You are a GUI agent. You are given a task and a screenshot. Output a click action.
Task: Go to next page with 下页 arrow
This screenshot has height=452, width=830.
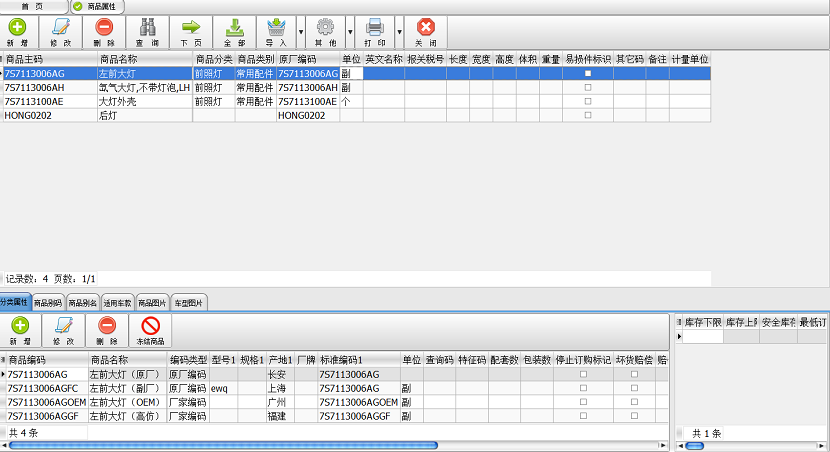(x=190, y=31)
